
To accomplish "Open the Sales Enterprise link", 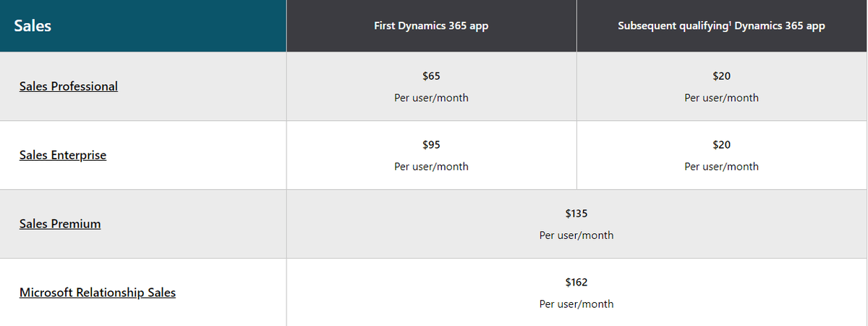I will 63,155.
